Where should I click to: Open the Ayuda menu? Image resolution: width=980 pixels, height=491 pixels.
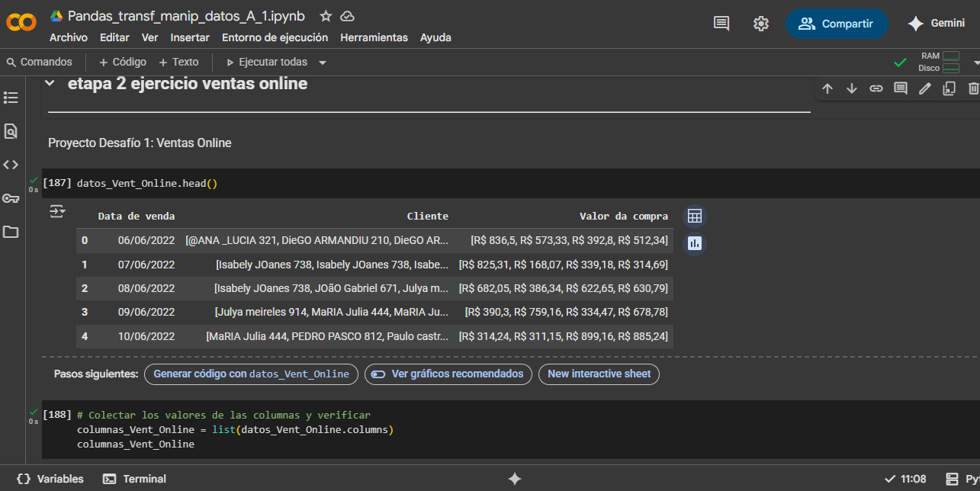click(435, 37)
